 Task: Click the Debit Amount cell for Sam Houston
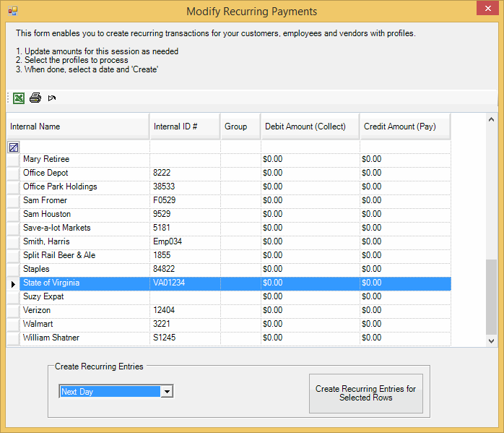click(310, 214)
